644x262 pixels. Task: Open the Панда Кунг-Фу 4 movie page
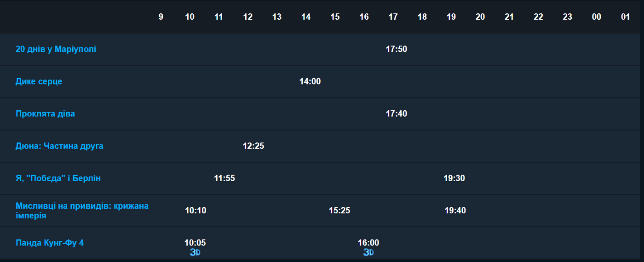click(x=50, y=243)
